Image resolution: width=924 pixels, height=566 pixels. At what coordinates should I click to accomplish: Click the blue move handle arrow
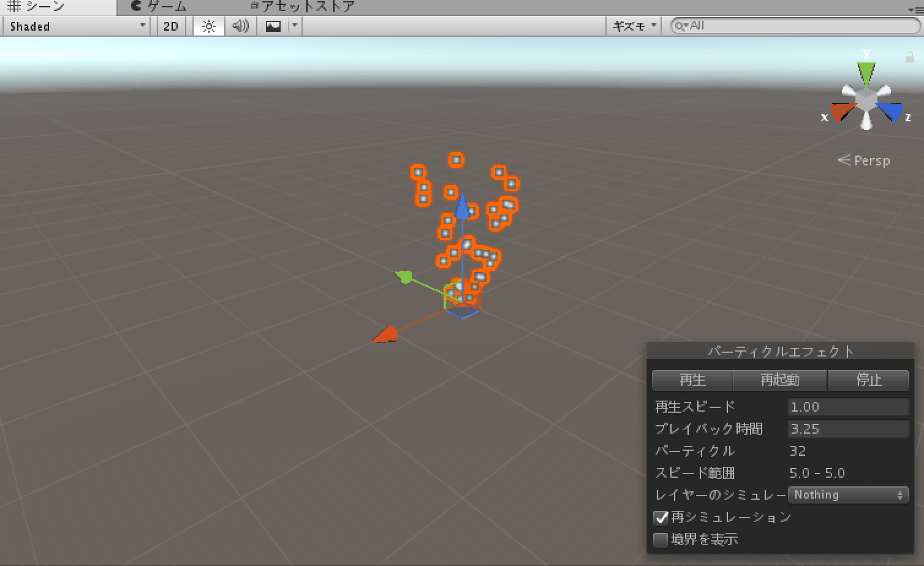463,205
